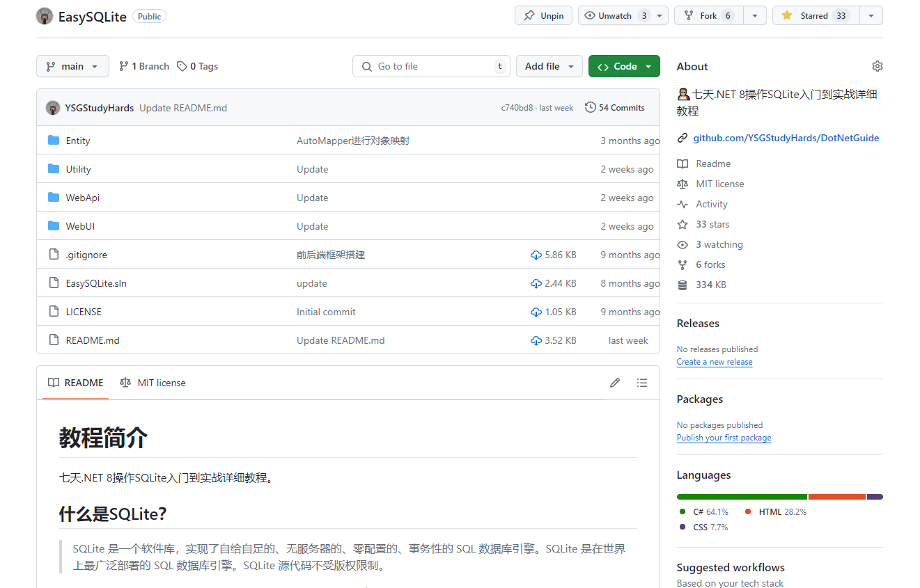Open the Add file dropdown
The height and width of the screenshot is (588, 920).
click(549, 65)
